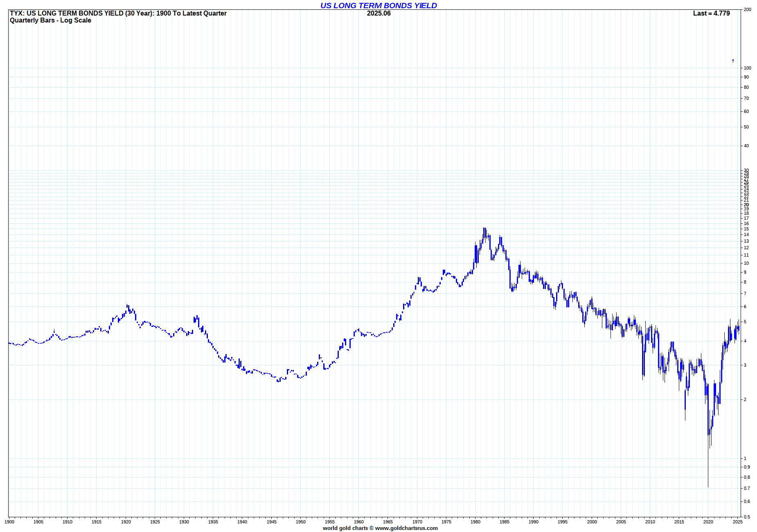Viewport: 757px width, 532px height.
Task: Click the 'Quarterly Bars - Log Scale' subtitle
Action: point(50,20)
